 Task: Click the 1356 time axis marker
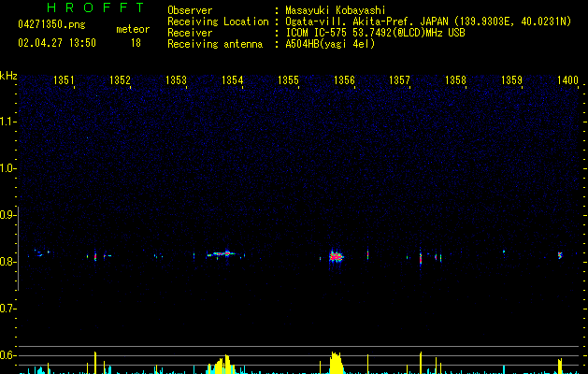pos(344,80)
